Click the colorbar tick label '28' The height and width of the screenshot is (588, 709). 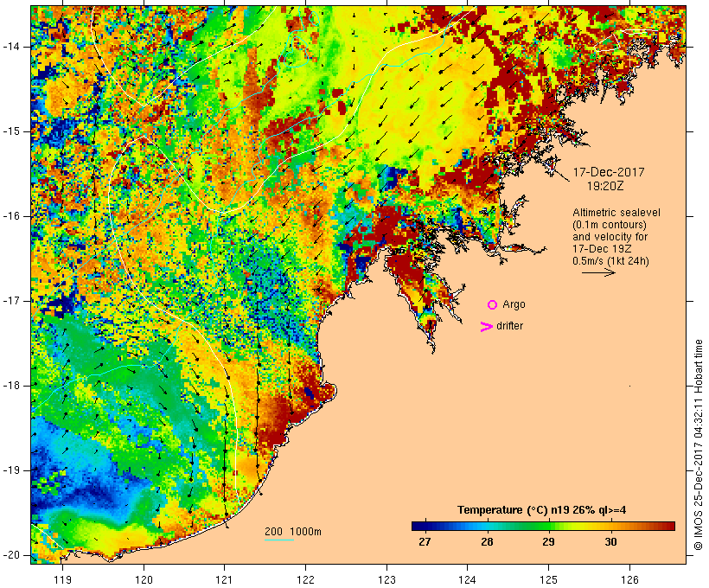pyautogui.click(x=487, y=542)
